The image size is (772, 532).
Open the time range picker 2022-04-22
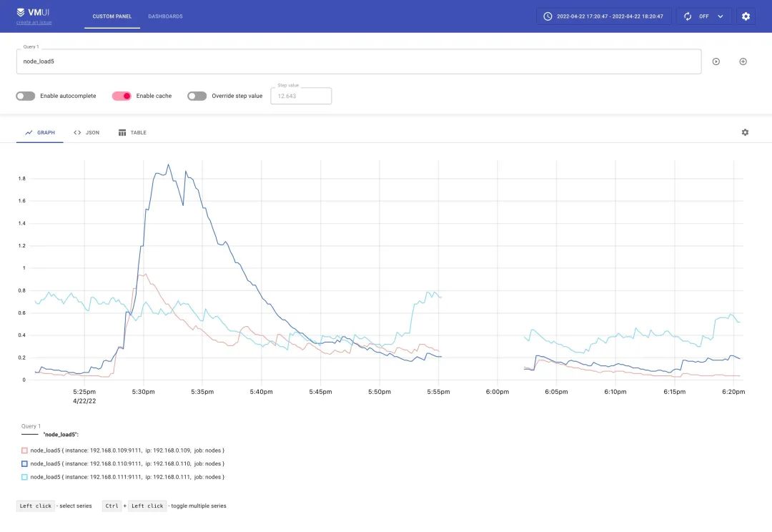pos(610,16)
